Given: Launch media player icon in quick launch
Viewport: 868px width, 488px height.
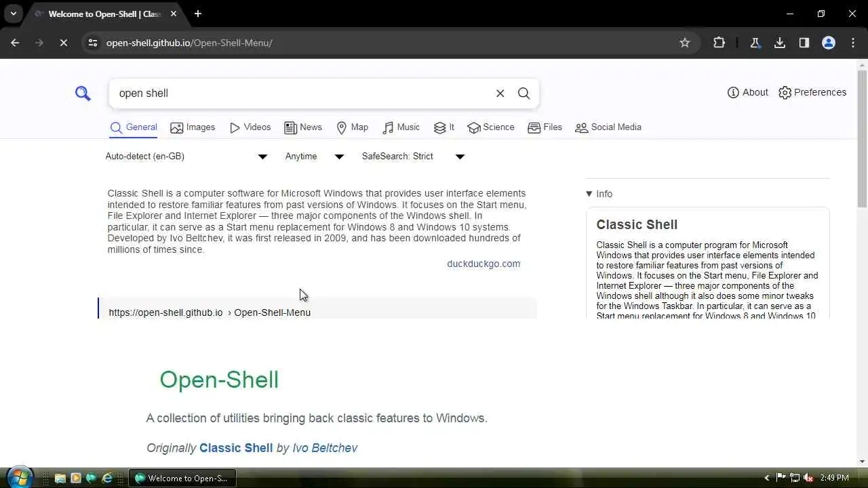Looking at the screenshot, I should [75, 479].
